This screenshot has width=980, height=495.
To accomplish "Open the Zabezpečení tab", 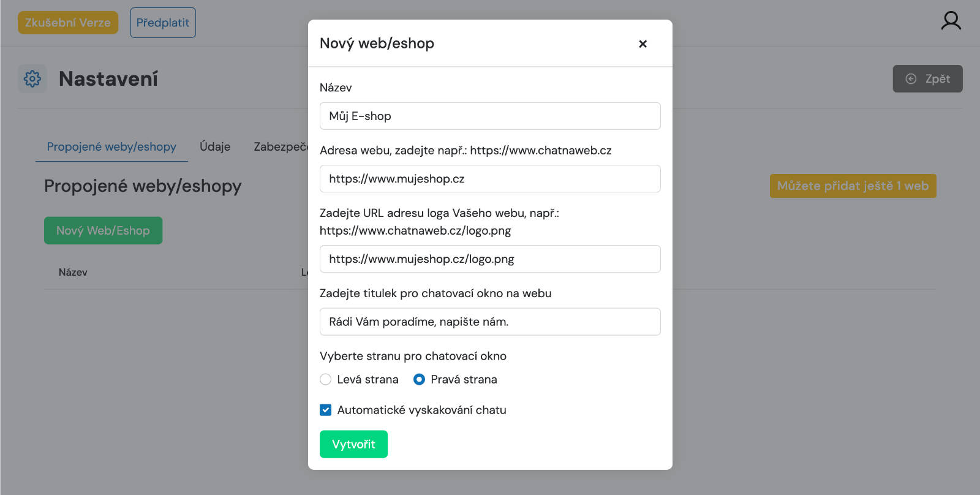I will click(281, 146).
